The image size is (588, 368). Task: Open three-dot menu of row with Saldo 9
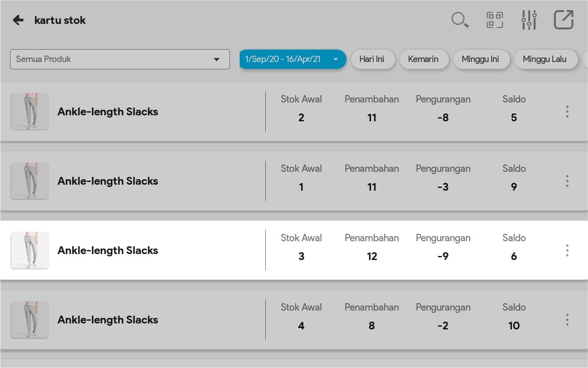tap(567, 181)
